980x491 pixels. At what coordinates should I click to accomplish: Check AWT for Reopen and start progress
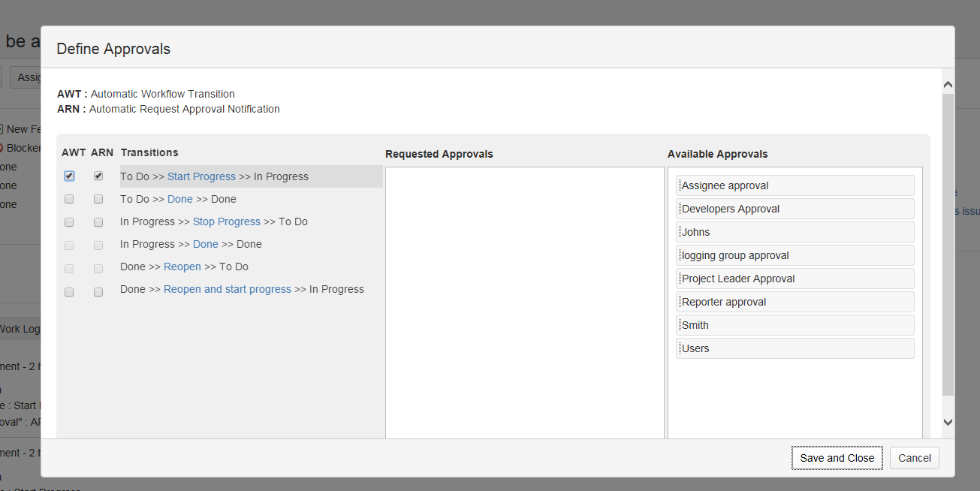tap(69, 292)
